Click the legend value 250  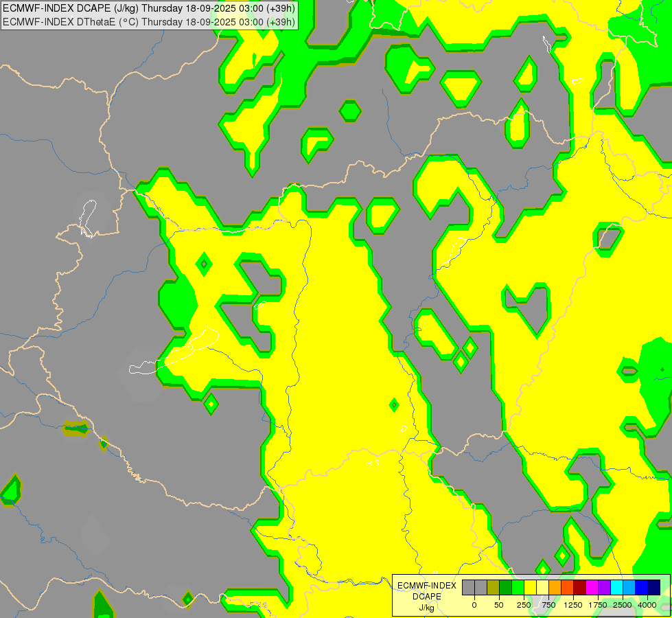click(524, 605)
